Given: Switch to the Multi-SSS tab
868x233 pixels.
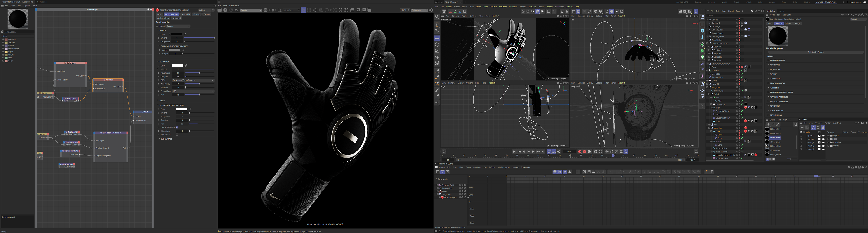Looking at the screenshot, I should click(x=186, y=14).
